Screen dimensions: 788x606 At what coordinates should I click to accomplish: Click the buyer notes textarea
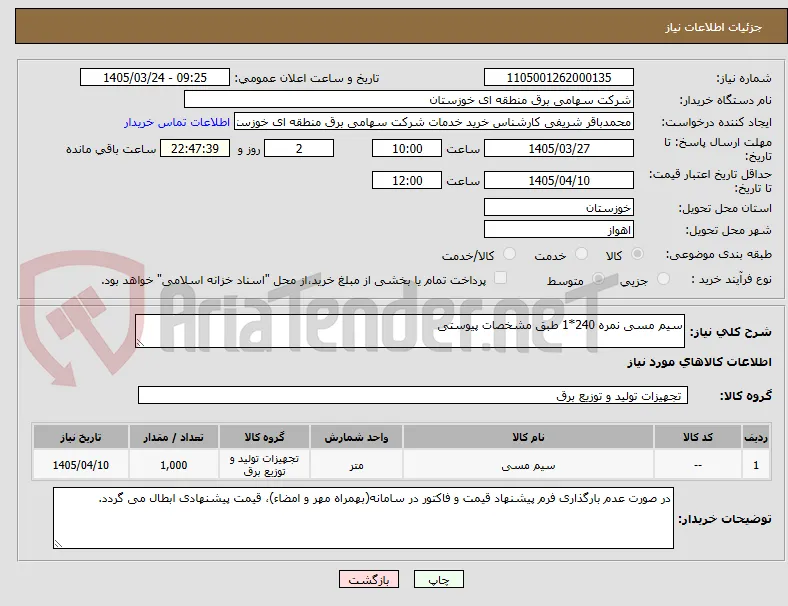tap(363, 518)
